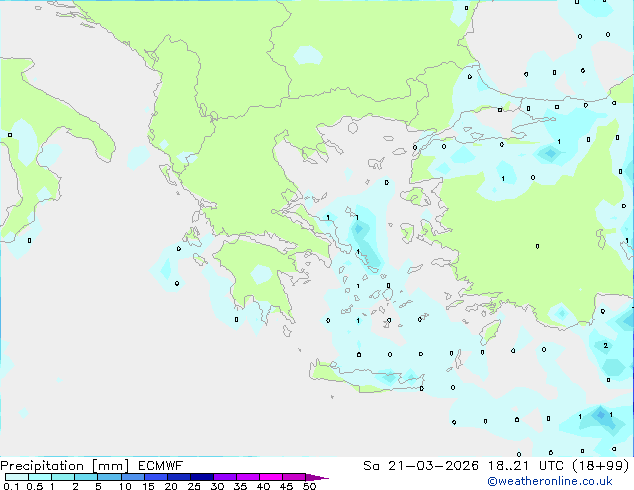Click the legend label '50'
Viewport: 634px width, 490px height.
click(310, 486)
